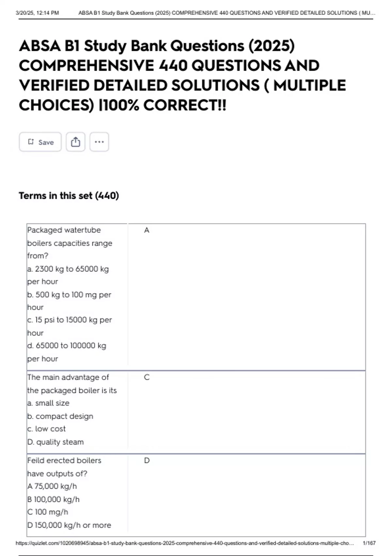Click the "c. low cost" option
This screenshot has height=556, width=392.
click(x=46, y=429)
